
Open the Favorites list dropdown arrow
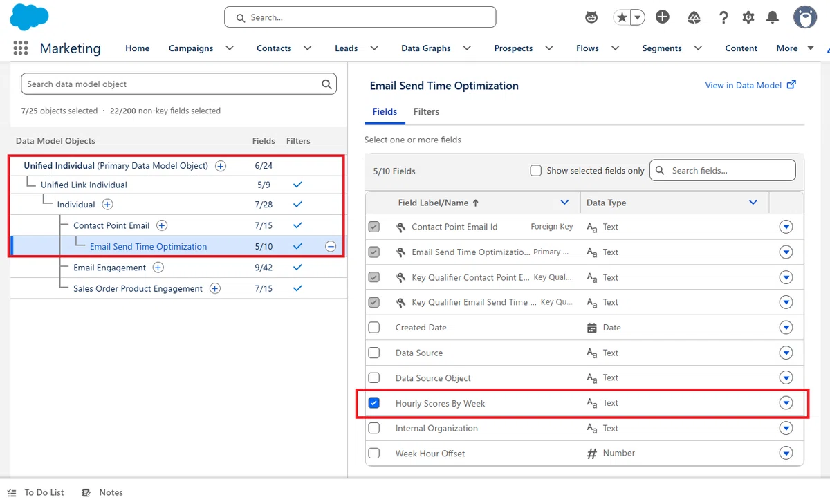[638, 17]
